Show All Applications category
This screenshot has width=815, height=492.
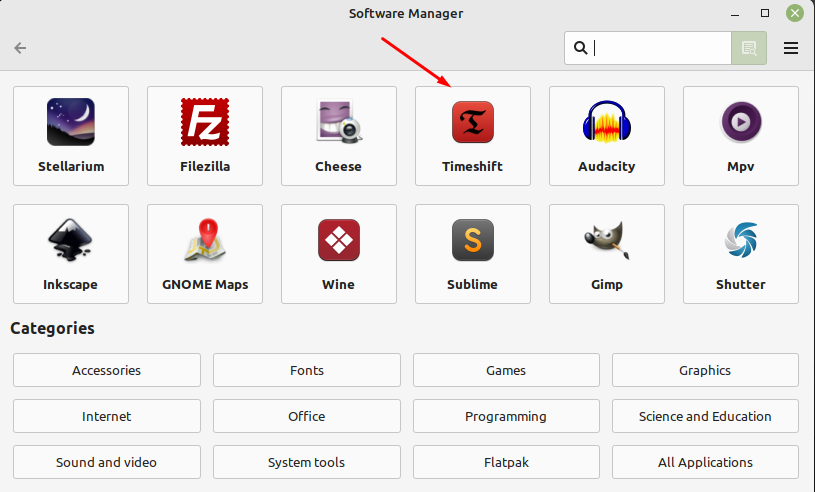point(705,462)
